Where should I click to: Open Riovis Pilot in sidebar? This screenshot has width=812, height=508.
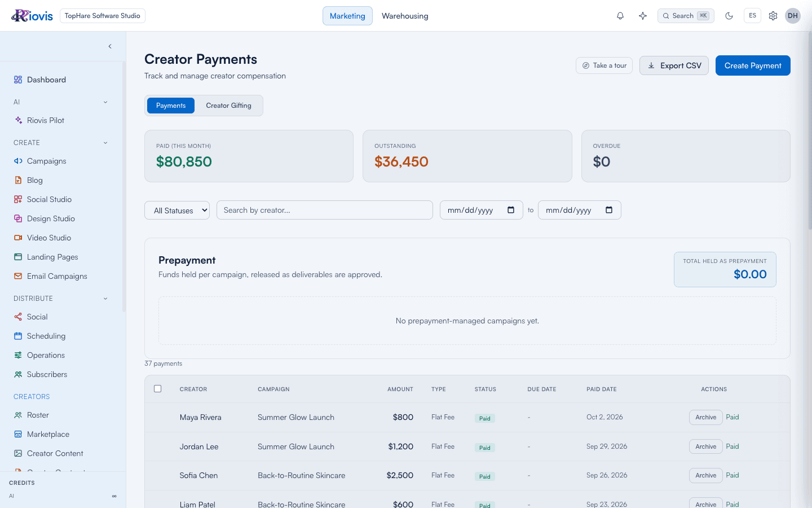(x=61, y=120)
